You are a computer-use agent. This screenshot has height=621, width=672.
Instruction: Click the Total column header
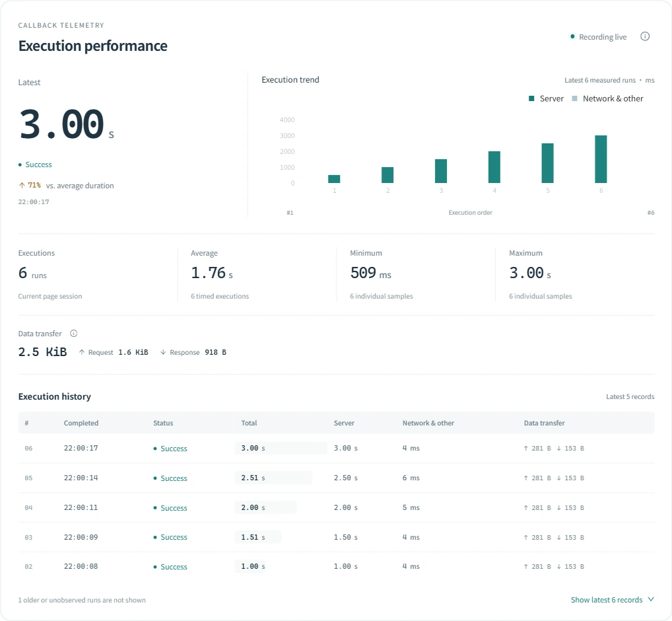pos(249,423)
